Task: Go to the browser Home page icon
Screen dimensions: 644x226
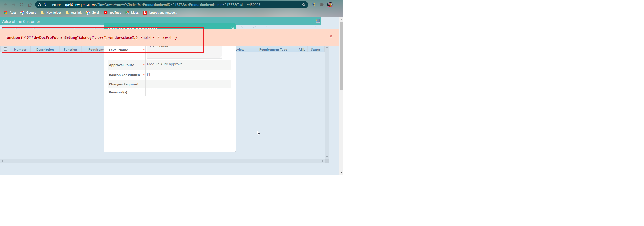Action: [30, 5]
